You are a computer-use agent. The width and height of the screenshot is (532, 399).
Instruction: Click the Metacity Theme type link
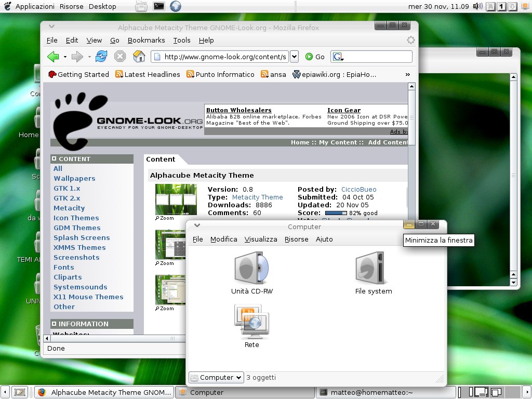[x=257, y=197]
